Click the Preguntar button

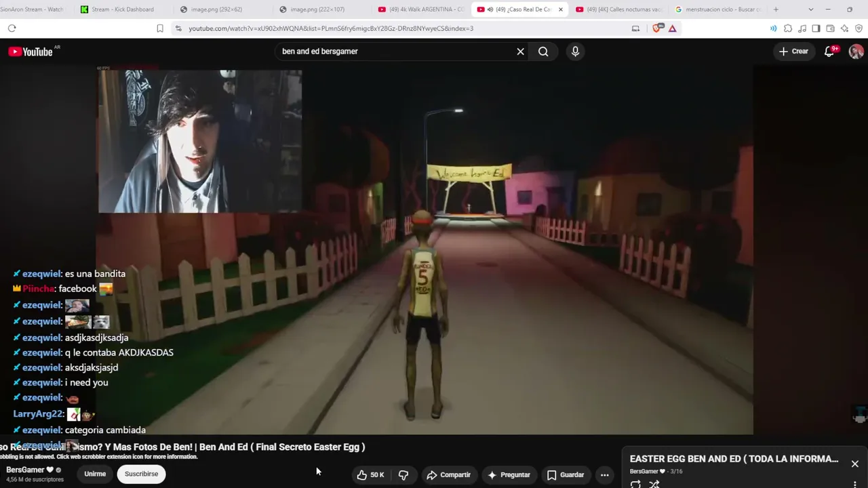(x=509, y=475)
